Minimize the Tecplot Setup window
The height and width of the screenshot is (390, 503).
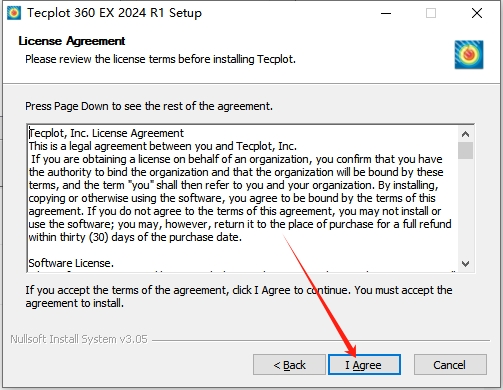[386, 13]
